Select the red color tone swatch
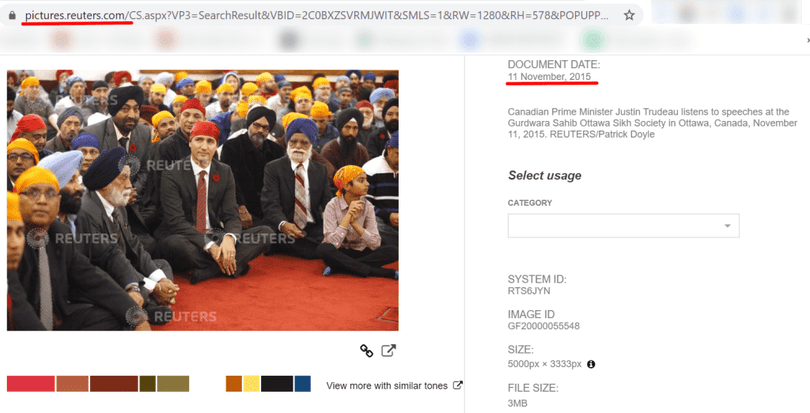This screenshot has width=810, height=413. tap(30, 384)
